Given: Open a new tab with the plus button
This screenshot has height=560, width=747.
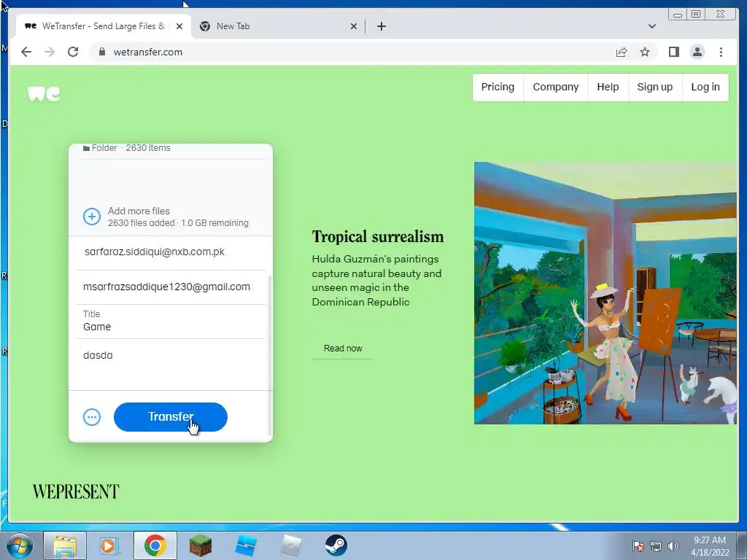Looking at the screenshot, I should (381, 26).
